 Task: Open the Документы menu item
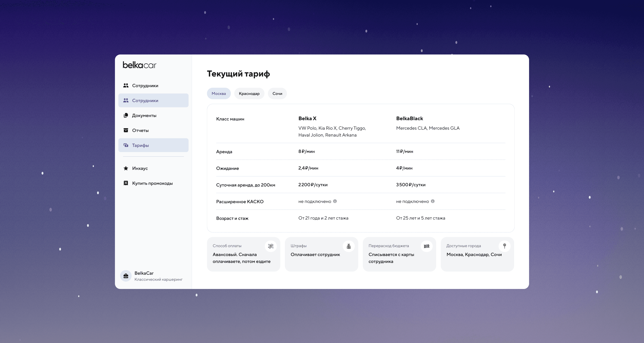click(x=153, y=115)
